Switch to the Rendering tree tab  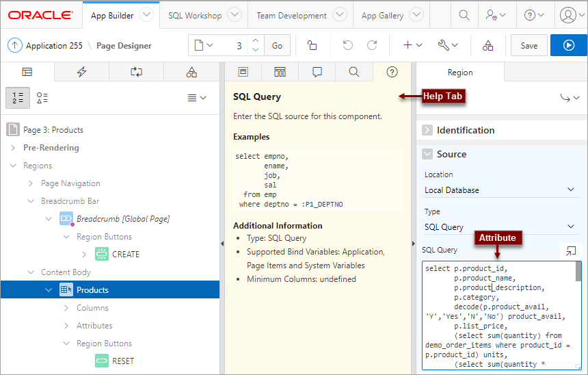tap(27, 72)
